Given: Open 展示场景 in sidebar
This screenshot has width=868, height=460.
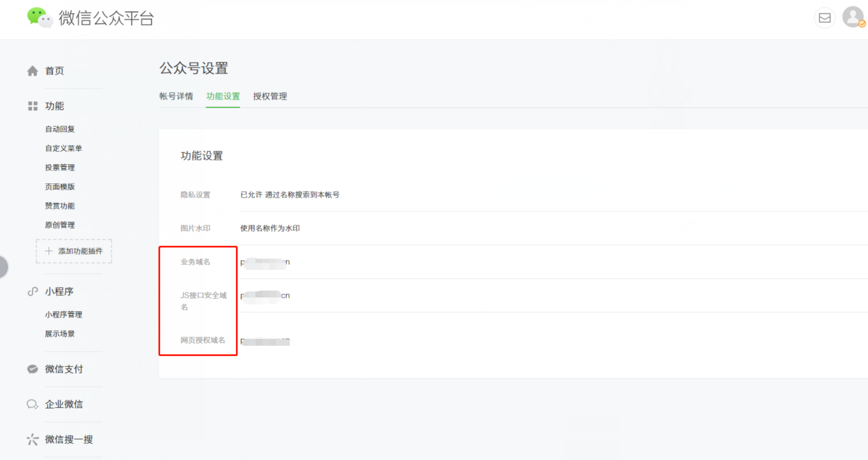Looking at the screenshot, I should click(60, 334).
